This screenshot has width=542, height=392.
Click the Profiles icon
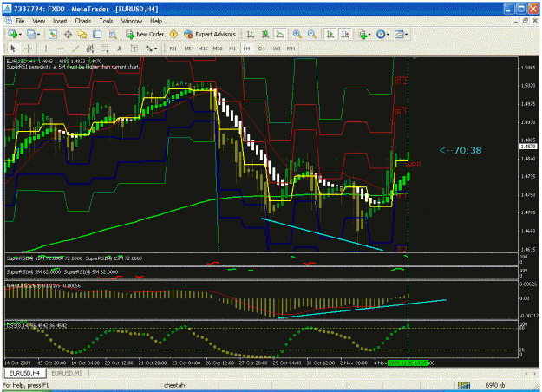point(31,34)
